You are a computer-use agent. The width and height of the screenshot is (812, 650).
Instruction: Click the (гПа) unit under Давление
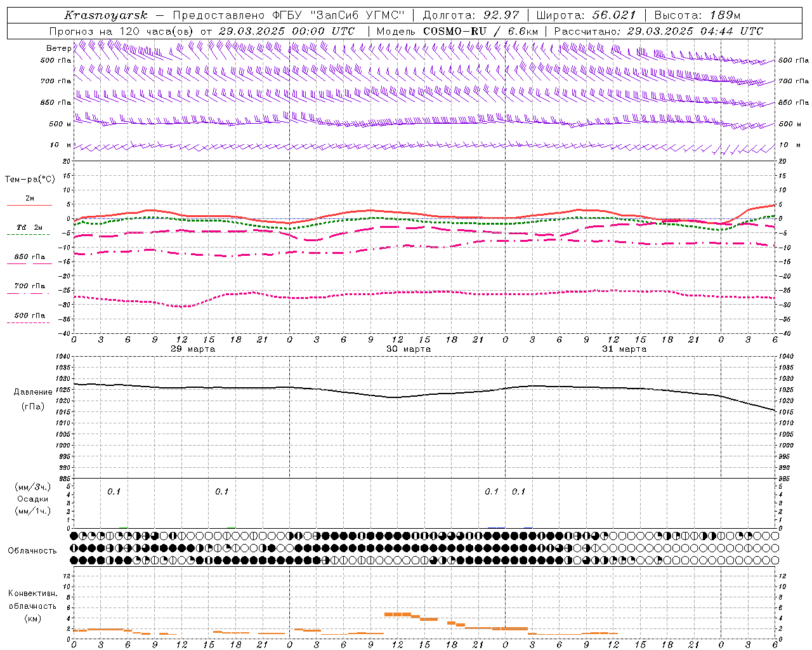click(33, 406)
